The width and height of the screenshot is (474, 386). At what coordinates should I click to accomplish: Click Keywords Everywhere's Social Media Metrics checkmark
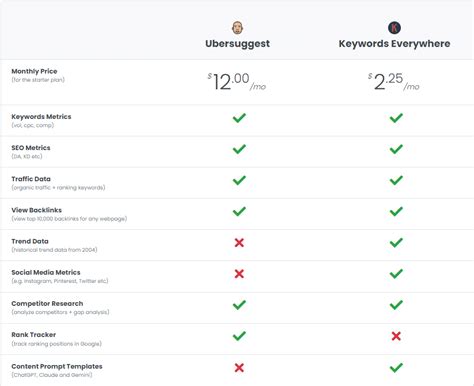click(x=396, y=274)
